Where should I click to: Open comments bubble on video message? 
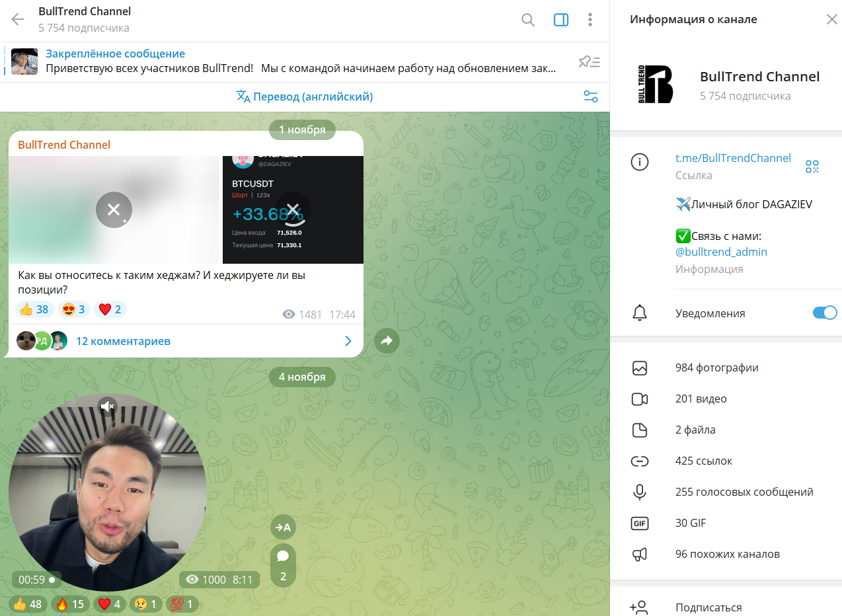[x=283, y=564]
